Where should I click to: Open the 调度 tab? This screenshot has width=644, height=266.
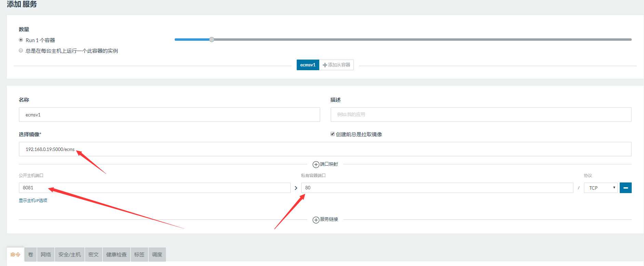point(157,255)
